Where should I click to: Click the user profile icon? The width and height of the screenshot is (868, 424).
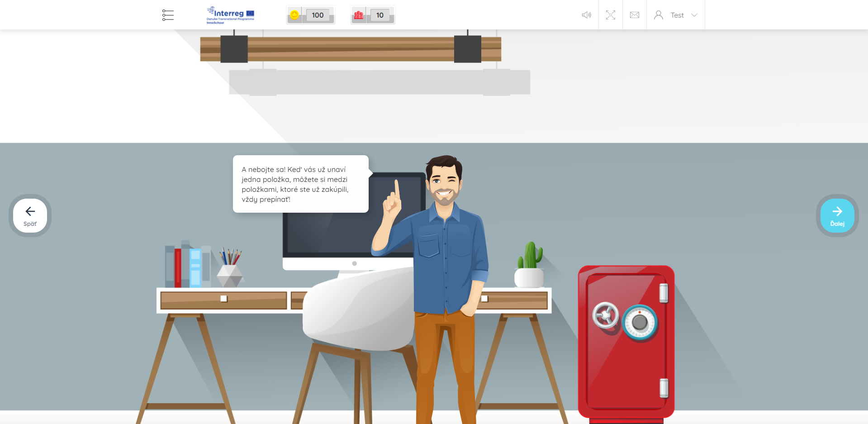pyautogui.click(x=659, y=15)
